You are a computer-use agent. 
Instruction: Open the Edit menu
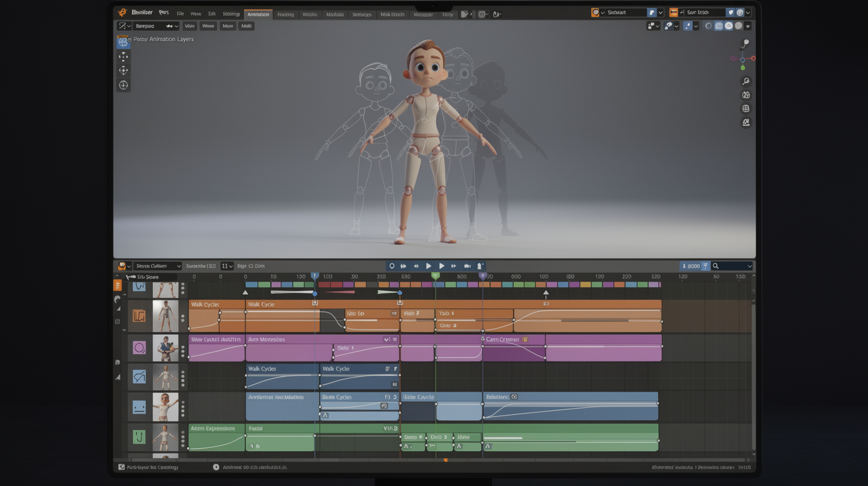click(x=211, y=14)
